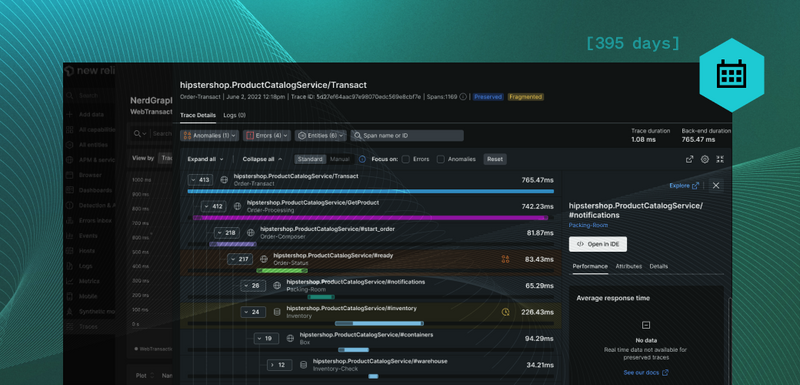The width and height of the screenshot is (800, 385).
Task: Expand the 12 child spans expander
Action: [280, 365]
